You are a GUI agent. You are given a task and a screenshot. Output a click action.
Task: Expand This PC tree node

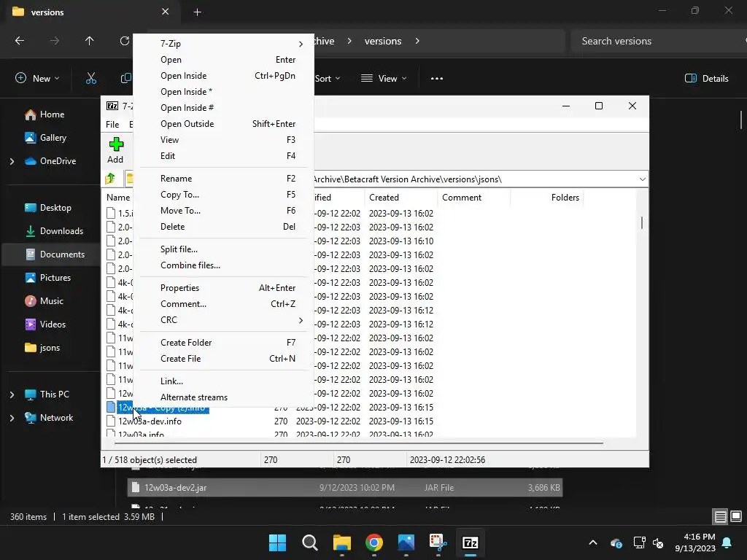[x=12, y=394]
